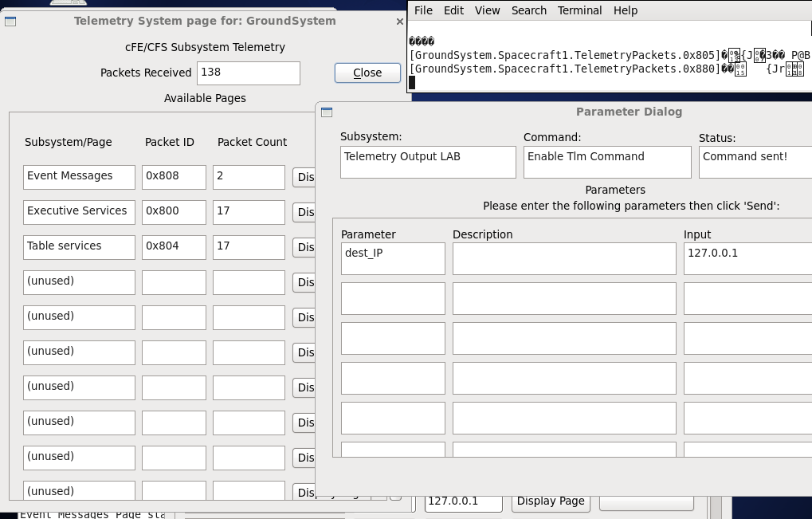Select the Packets Received field showing 138

tap(248, 73)
